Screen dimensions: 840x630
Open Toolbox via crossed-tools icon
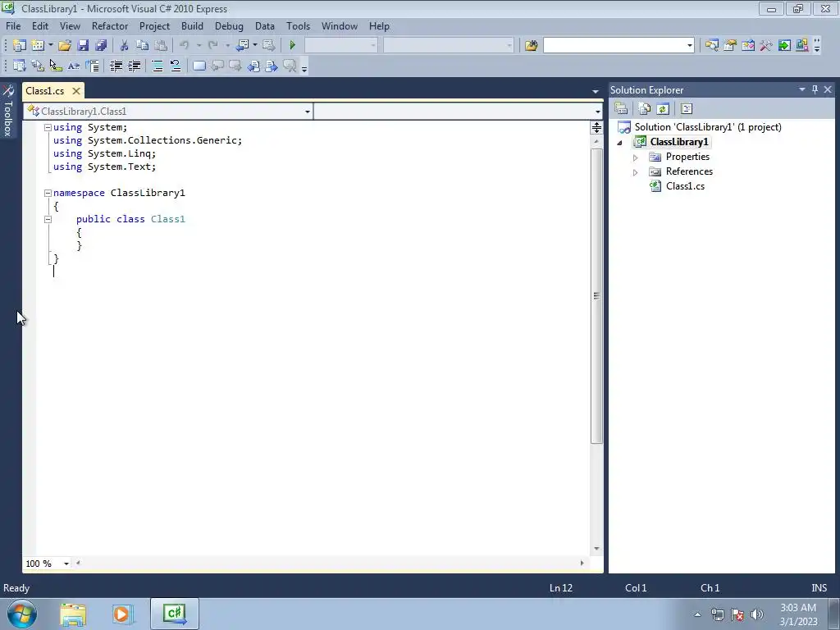pyautogui.click(x=767, y=46)
